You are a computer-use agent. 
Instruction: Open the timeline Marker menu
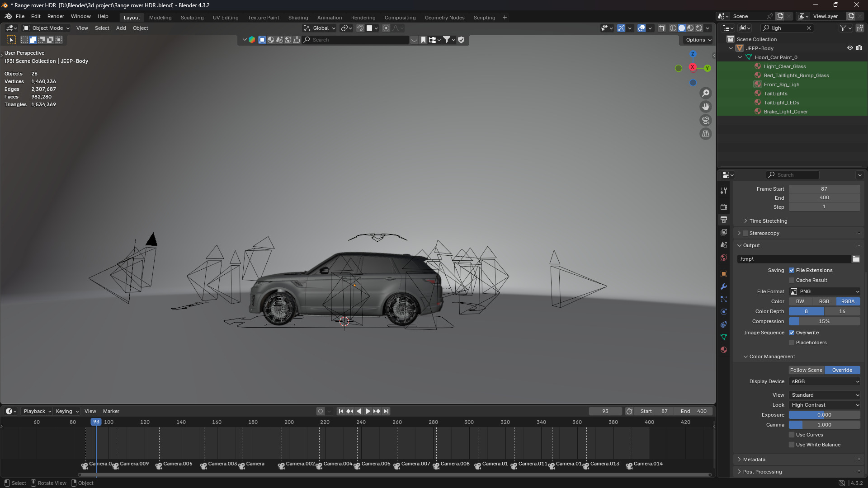tap(111, 411)
